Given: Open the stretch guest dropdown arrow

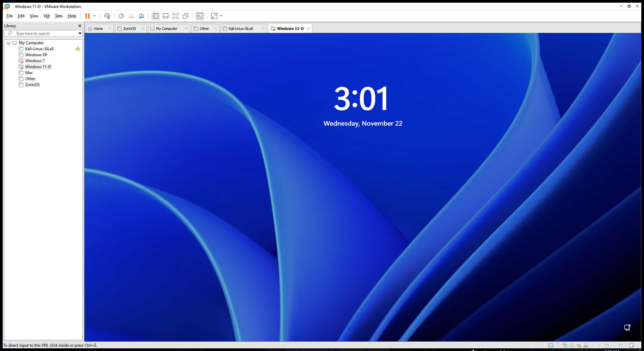Looking at the screenshot, I should pyautogui.click(x=221, y=16).
